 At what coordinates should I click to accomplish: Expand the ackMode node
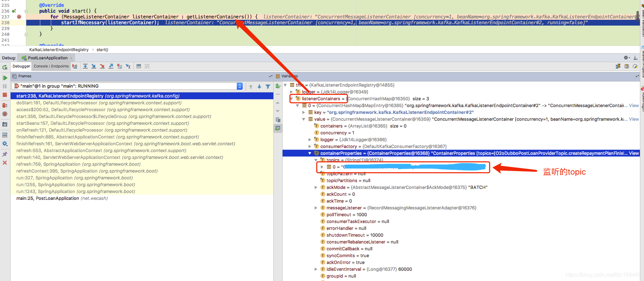pyautogui.click(x=316, y=188)
